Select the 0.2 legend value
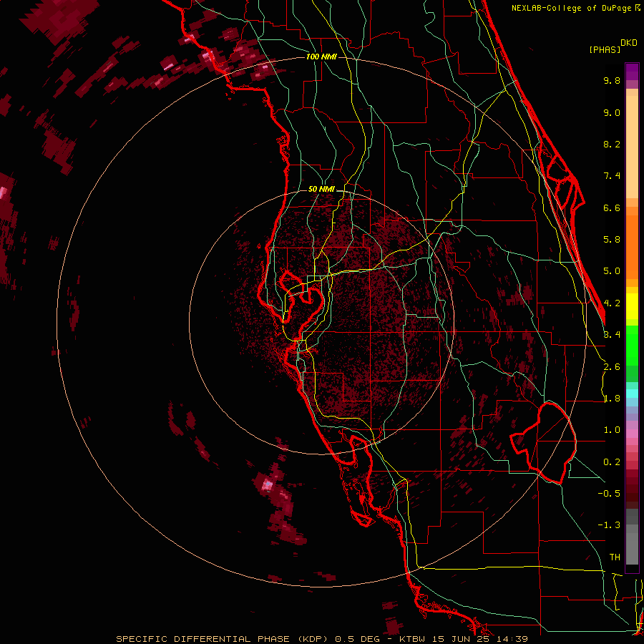Screen dimensions: 644x644 (612, 462)
